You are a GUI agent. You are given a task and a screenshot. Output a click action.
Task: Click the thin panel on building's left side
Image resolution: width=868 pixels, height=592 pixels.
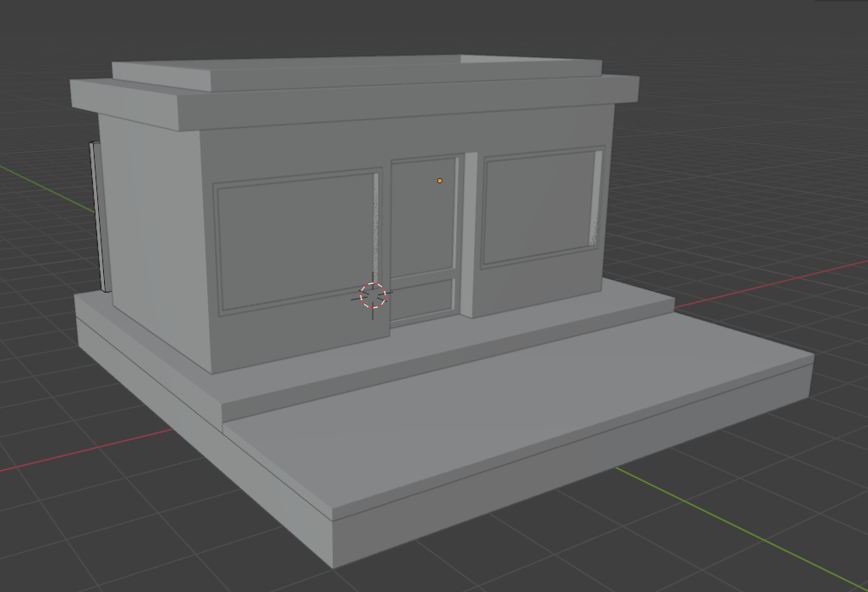[x=100, y=217]
